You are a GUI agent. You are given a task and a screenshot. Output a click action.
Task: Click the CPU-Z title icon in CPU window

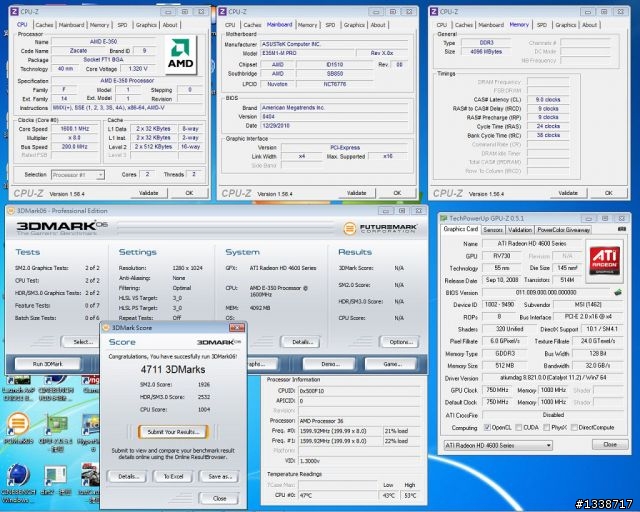click(14, 11)
